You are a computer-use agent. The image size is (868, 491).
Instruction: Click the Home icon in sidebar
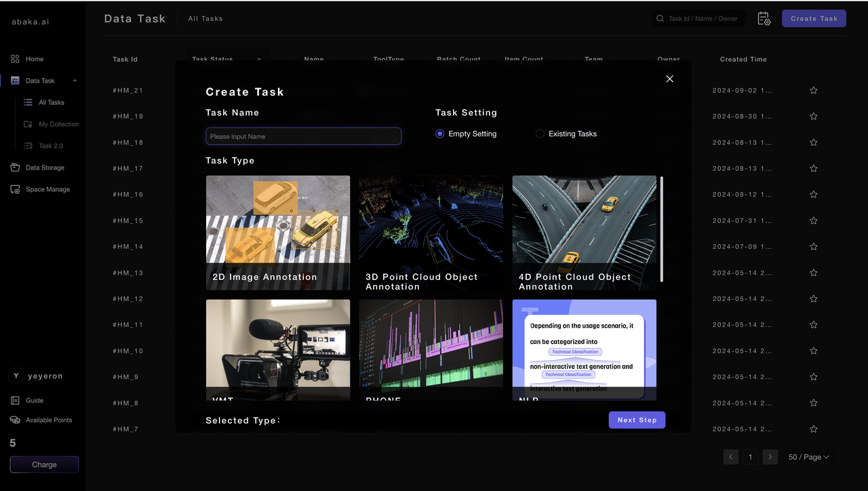point(15,59)
